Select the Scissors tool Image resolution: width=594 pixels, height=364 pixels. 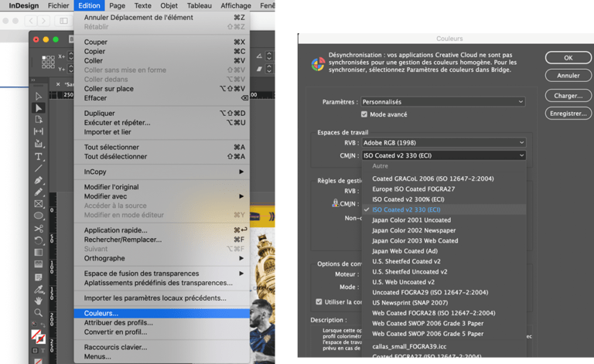click(38, 229)
